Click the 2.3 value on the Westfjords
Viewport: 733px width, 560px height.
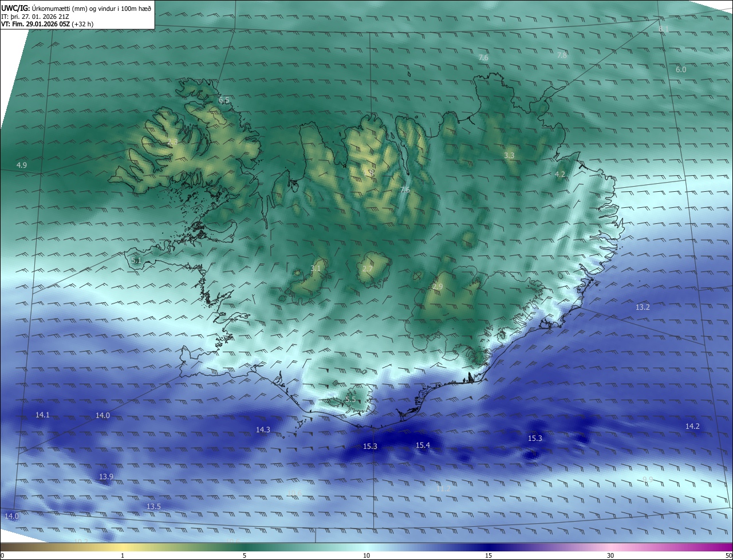coord(172,141)
